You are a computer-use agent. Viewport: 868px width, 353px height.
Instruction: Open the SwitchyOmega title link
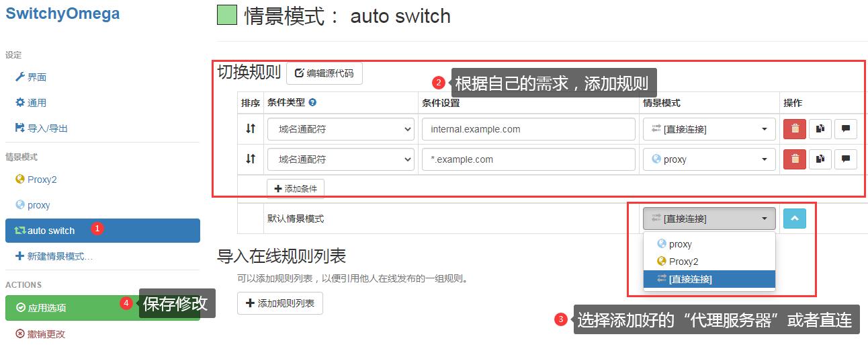pyautogui.click(x=62, y=13)
